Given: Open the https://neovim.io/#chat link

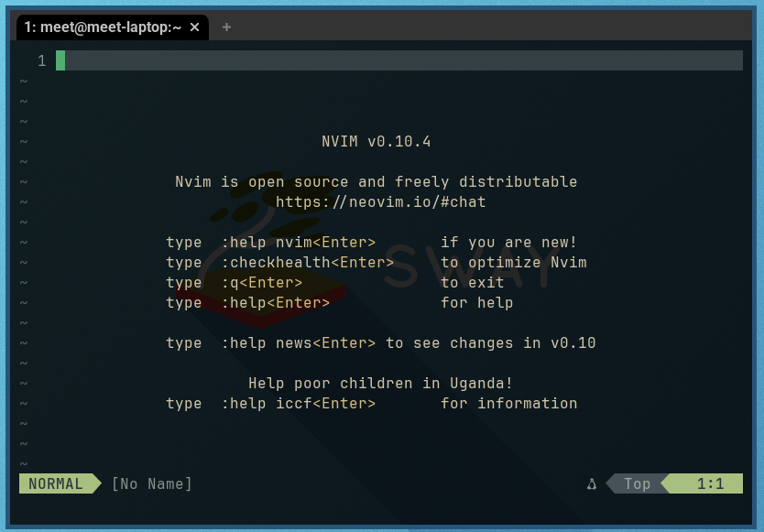Looking at the screenshot, I should coord(380,202).
